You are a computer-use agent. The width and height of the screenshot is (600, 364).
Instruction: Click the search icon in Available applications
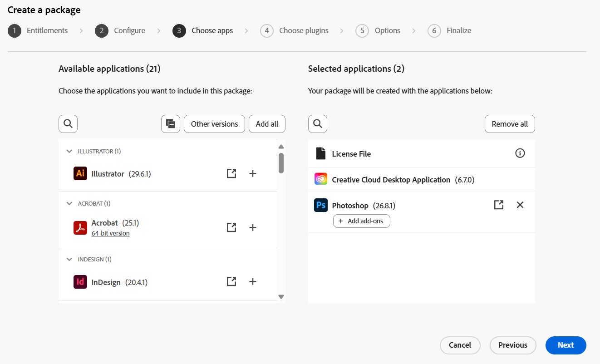68,124
